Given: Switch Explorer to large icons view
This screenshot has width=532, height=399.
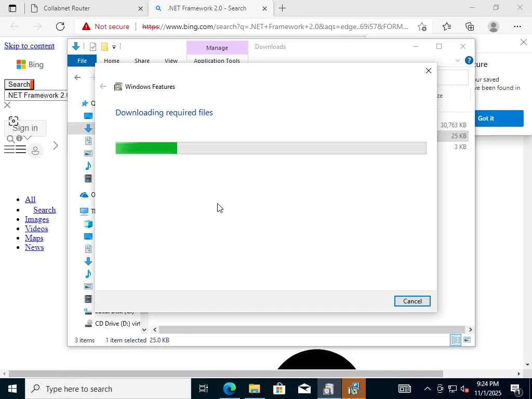Looking at the screenshot, I should (467, 340).
